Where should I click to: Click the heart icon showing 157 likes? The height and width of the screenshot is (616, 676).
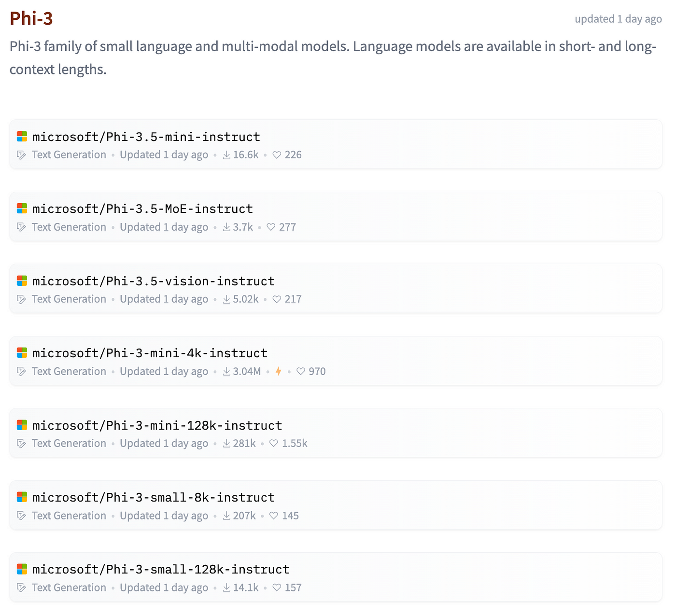click(277, 588)
